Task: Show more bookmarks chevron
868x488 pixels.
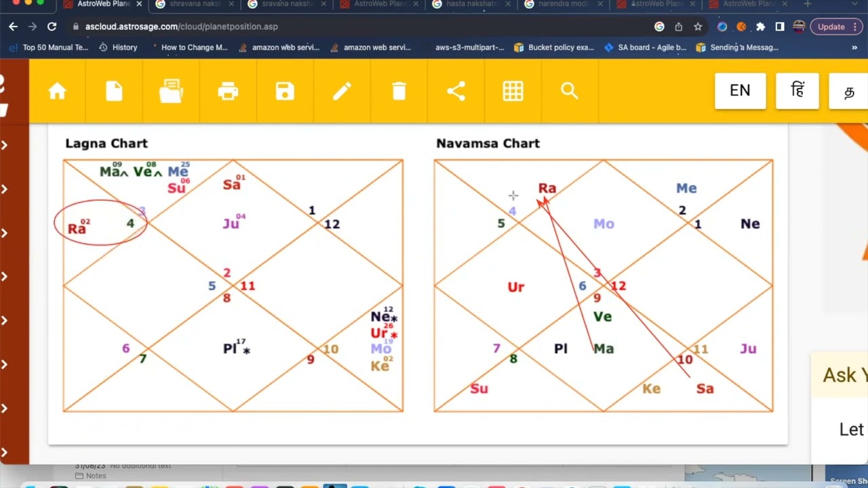Action: click(x=854, y=47)
